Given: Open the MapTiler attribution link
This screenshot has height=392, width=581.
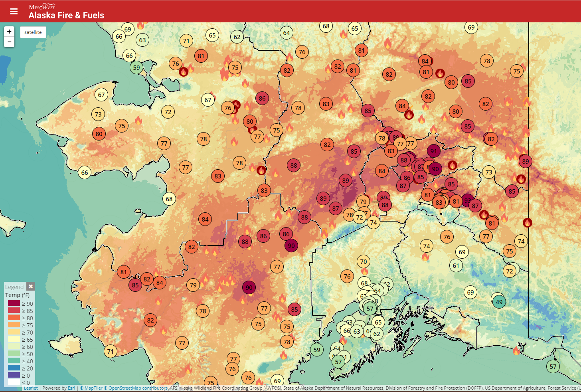Looking at the screenshot, I should [91, 388].
